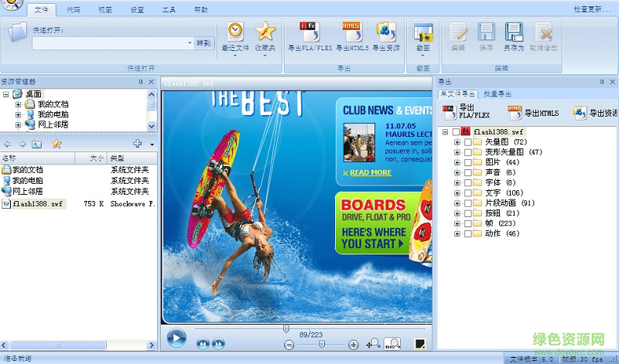This screenshot has height=364, width=619.
Task: Enable the flash1388.swf root checkbox
Action: (x=456, y=132)
